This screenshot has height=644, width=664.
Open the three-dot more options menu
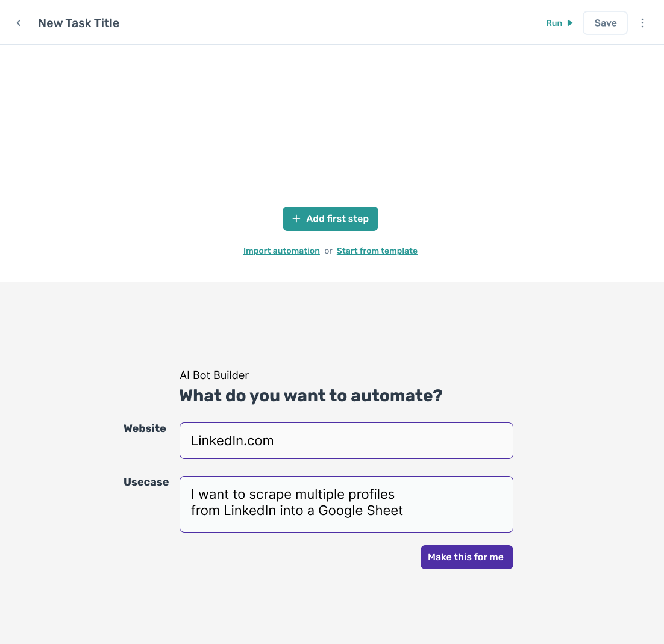pos(642,23)
